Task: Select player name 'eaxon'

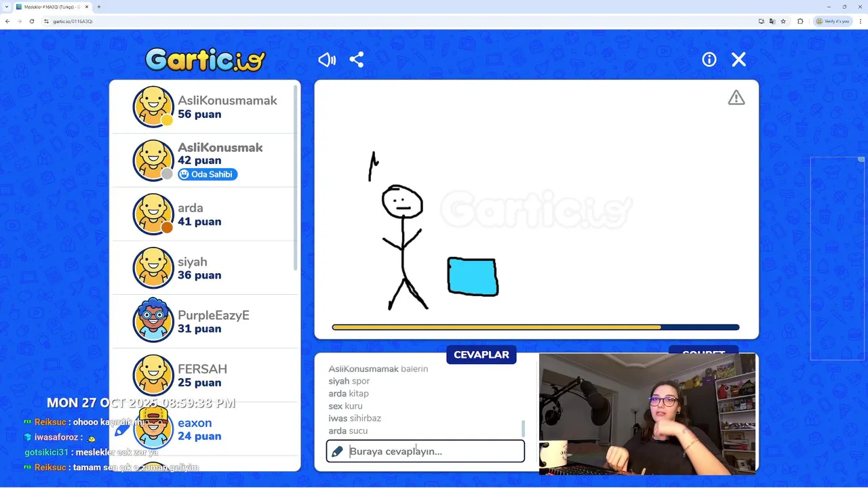Action: click(195, 423)
